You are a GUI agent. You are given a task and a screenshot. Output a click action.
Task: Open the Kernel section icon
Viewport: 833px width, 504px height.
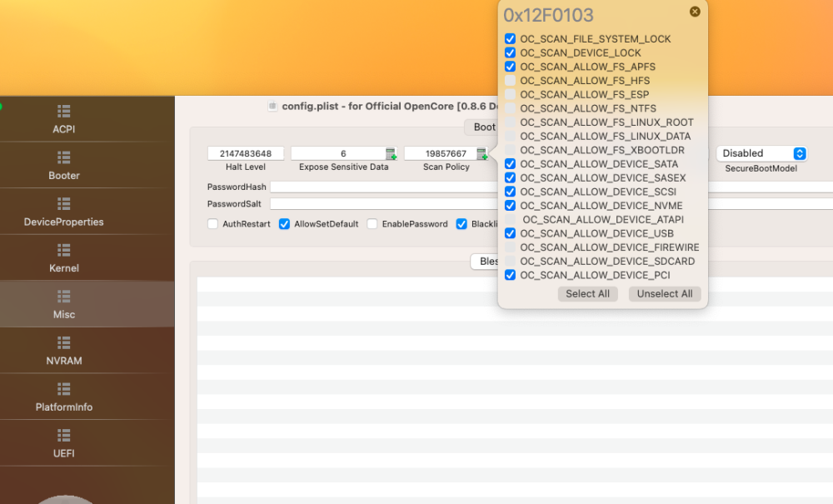coord(64,250)
